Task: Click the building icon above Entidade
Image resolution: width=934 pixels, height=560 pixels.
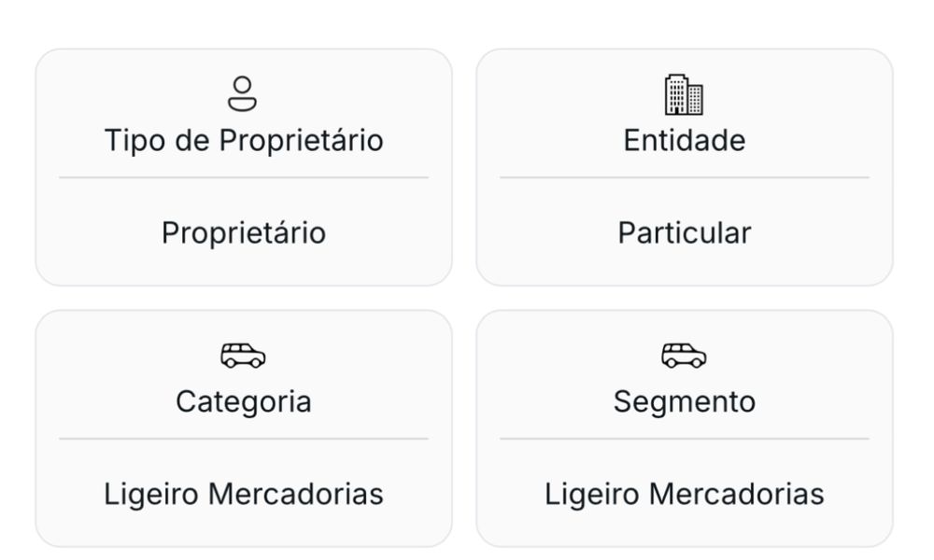Action: [x=684, y=94]
